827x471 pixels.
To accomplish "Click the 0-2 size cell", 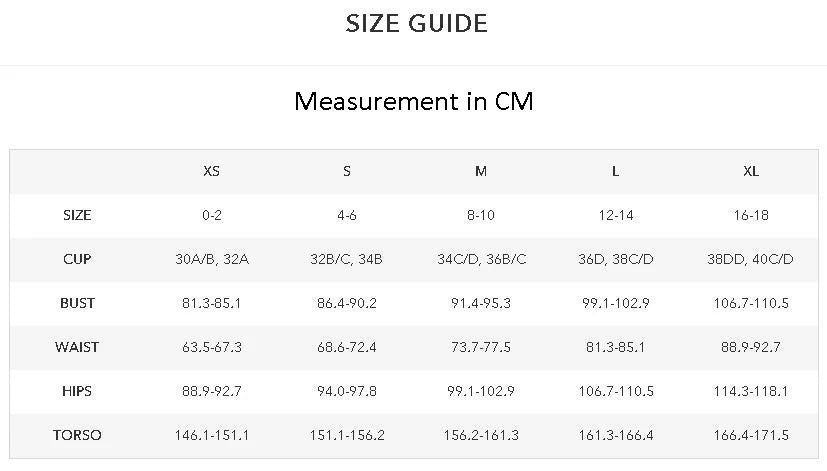I will pyautogui.click(x=211, y=215).
